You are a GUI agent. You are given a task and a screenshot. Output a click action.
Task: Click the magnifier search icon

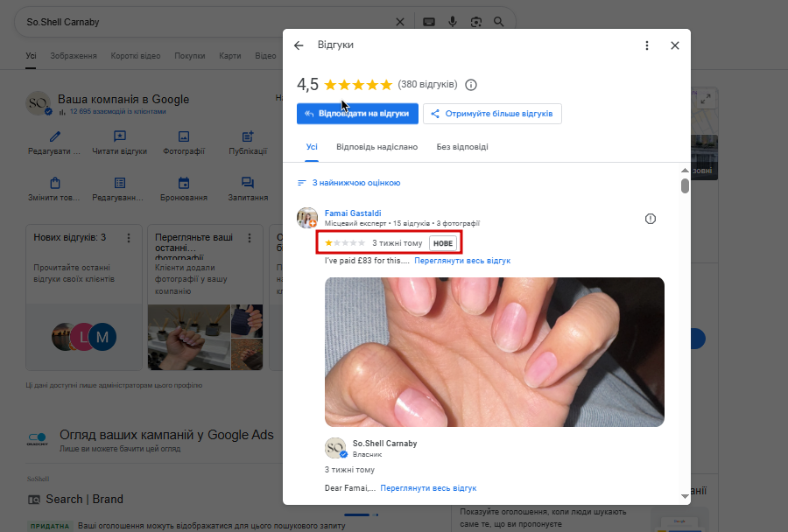(x=498, y=22)
